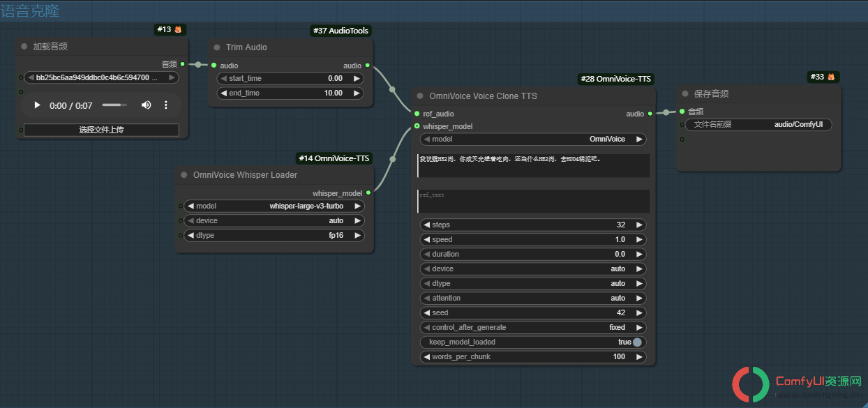868x408 pixels.
Task: Select next dtype option in Voice Clone TTS
Action: point(639,284)
